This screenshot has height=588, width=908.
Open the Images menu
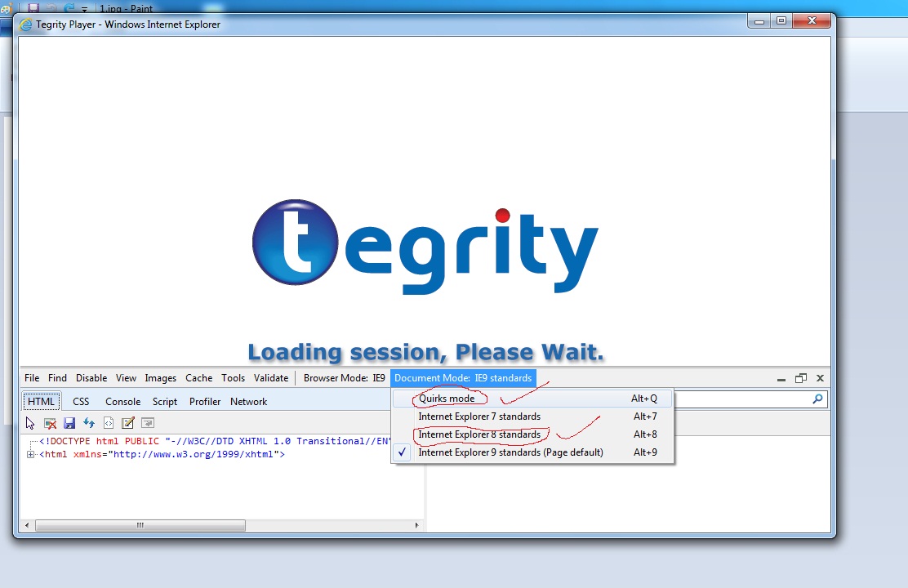pyautogui.click(x=160, y=378)
